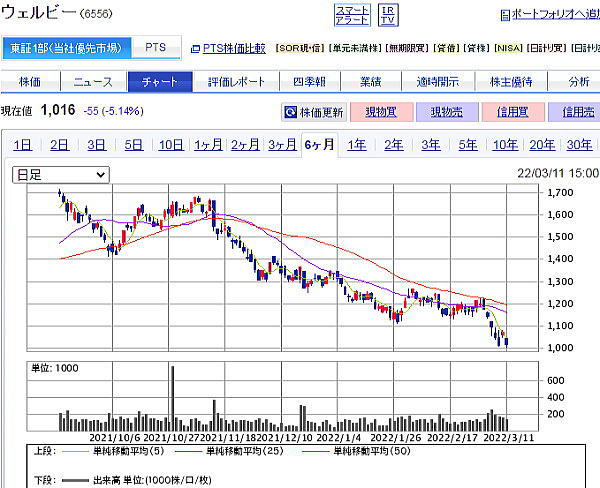Select the 1ヶ月 chart period
The height and width of the screenshot is (488, 600).
pyautogui.click(x=208, y=145)
